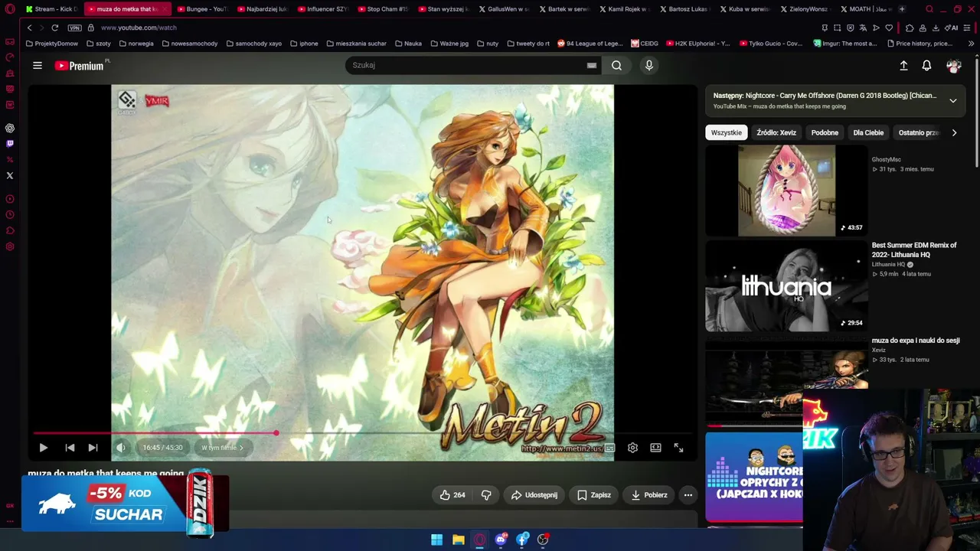980x551 pixels.
Task: Open the X sidebar panel icon
Action: 10,175
